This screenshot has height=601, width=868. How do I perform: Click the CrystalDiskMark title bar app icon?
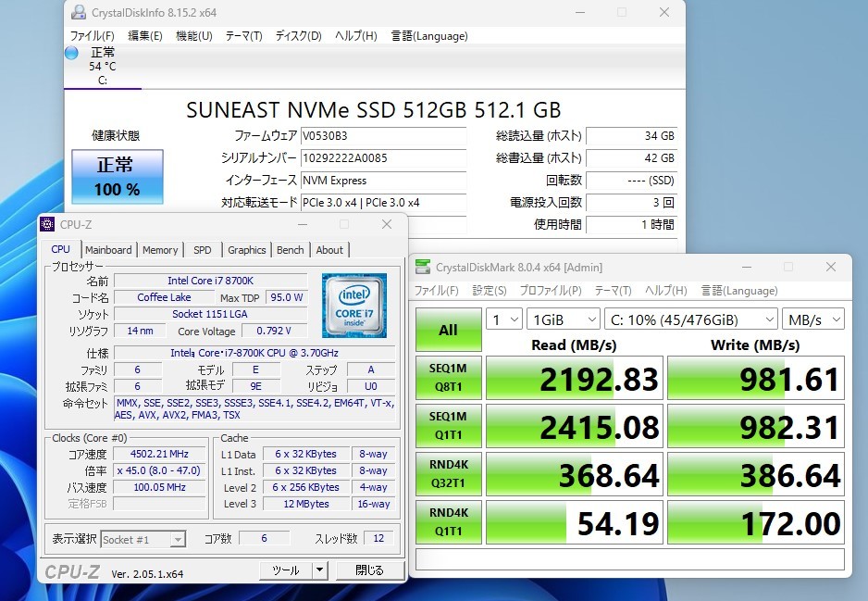tap(423, 267)
